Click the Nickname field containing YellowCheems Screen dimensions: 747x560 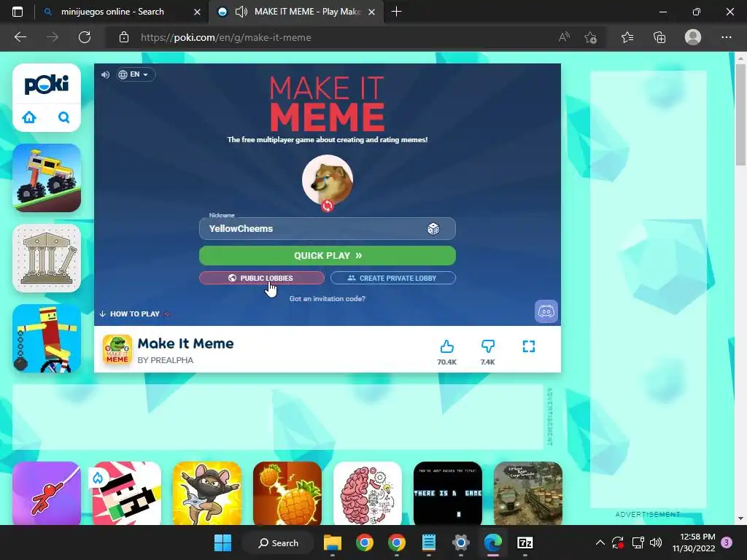[x=328, y=228]
